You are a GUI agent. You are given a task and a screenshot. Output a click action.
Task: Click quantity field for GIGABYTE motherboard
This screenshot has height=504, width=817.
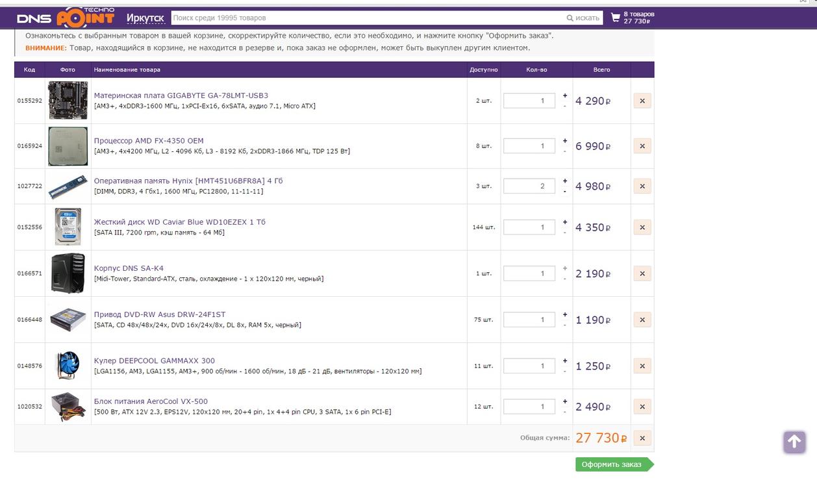pyautogui.click(x=529, y=101)
